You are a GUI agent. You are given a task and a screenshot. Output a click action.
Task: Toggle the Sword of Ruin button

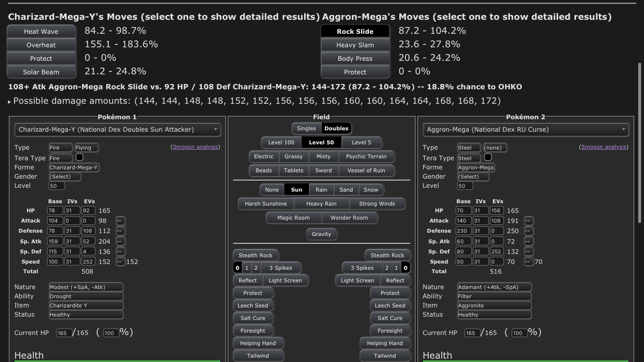(x=323, y=170)
